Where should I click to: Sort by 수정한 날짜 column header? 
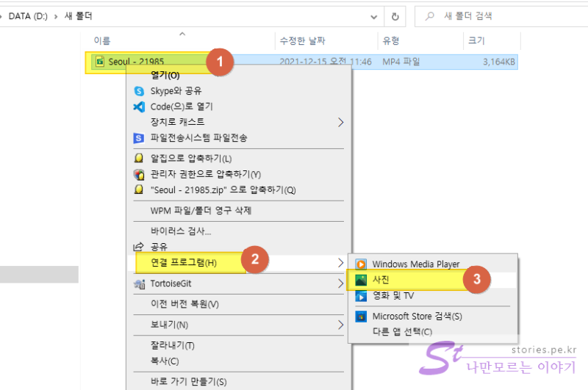coord(326,40)
